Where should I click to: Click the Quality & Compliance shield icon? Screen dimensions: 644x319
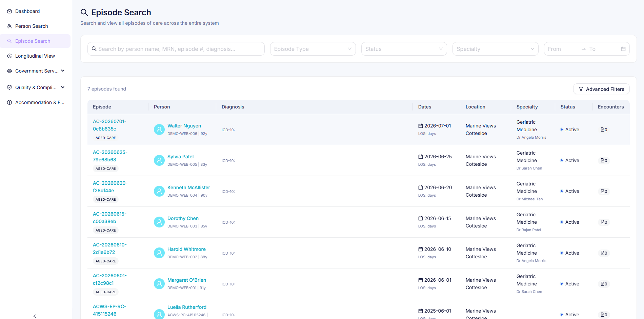click(9, 87)
